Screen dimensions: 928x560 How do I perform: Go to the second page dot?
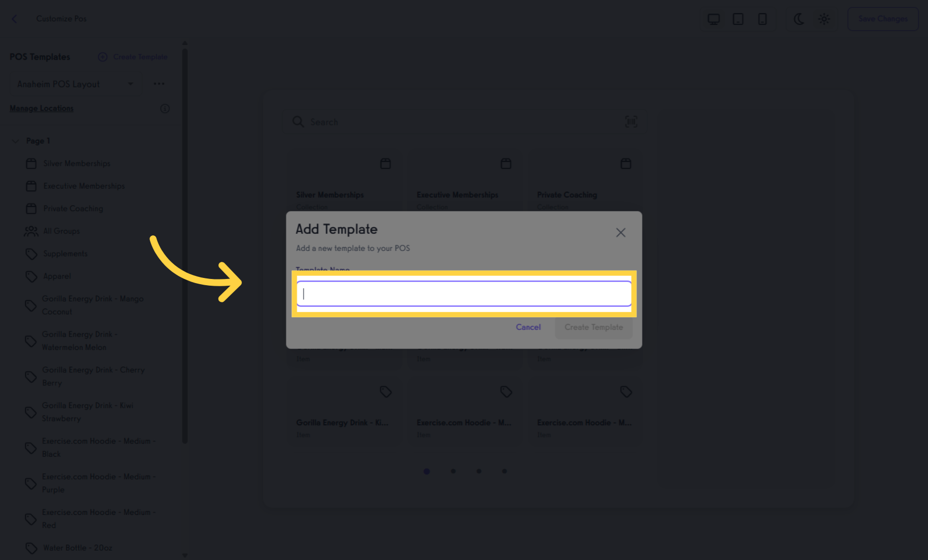[x=453, y=471]
